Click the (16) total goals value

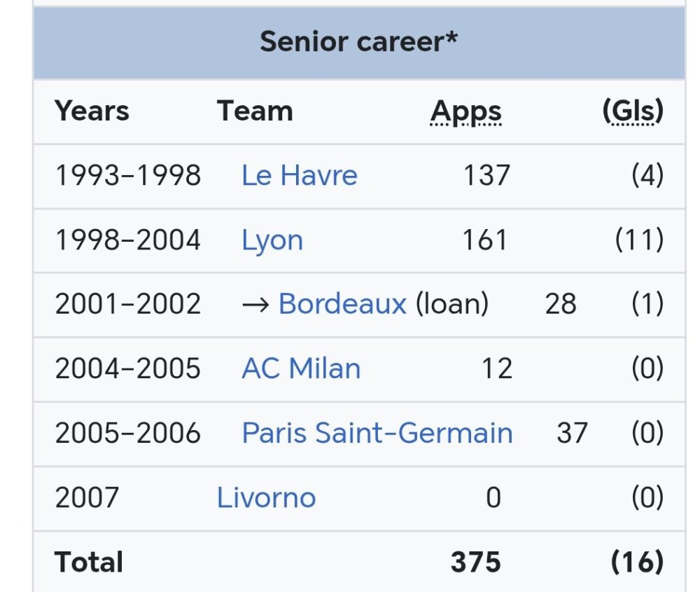[x=637, y=562]
